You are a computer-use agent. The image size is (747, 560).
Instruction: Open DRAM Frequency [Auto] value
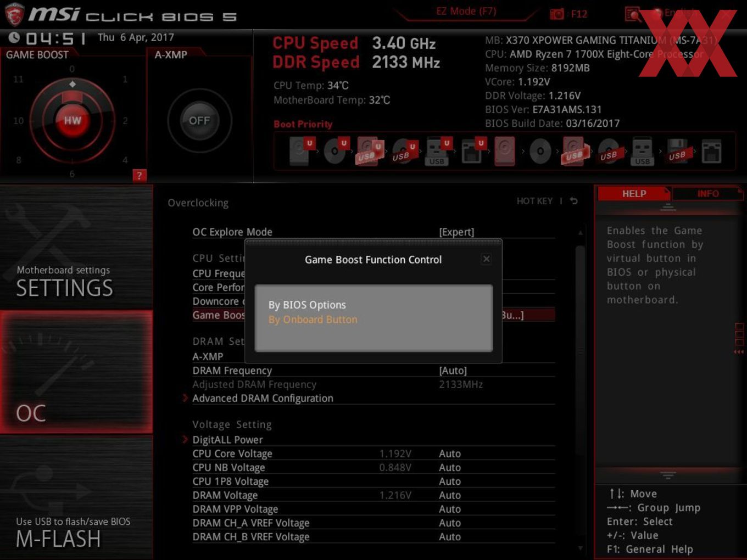[x=453, y=371]
